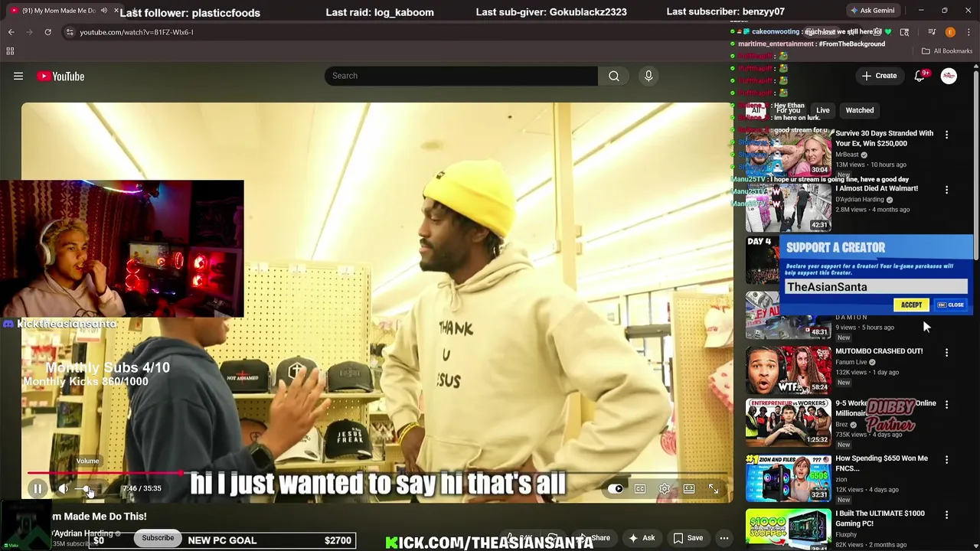Viewport: 980px width, 551px height.
Task: Open MUTOMBO CRASHED OUT thumbnail
Action: [789, 370]
